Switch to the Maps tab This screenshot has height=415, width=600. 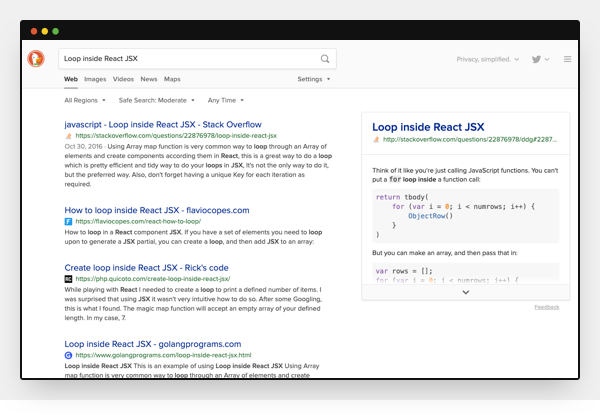[172, 79]
